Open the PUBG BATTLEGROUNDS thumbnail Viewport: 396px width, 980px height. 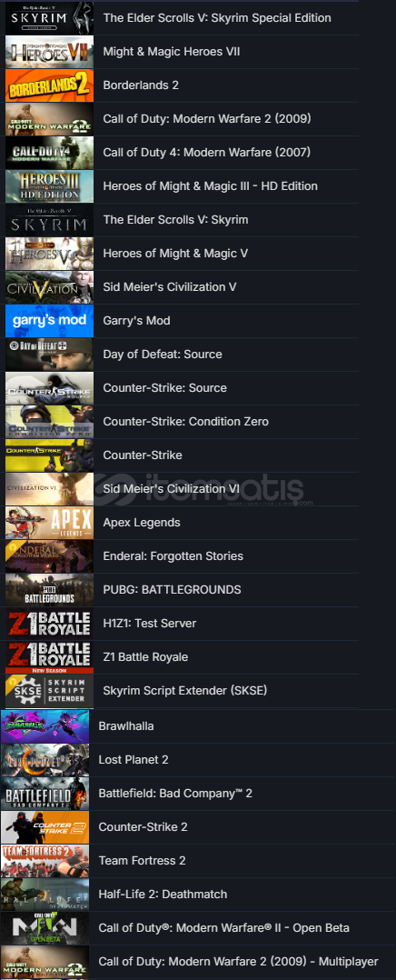49,590
